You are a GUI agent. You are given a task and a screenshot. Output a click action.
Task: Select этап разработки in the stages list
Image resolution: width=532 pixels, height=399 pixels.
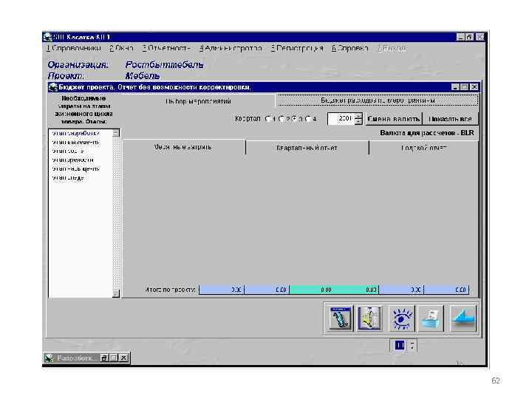click(75, 133)
